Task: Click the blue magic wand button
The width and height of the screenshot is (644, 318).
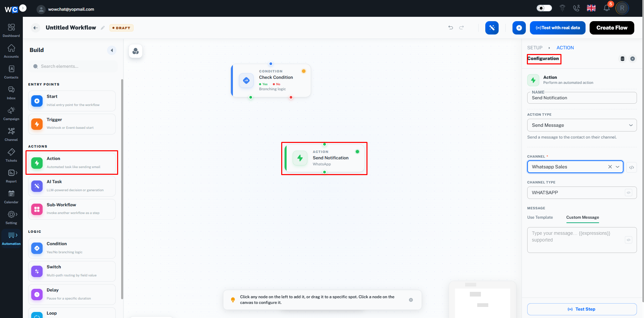Action: (492, 28)
